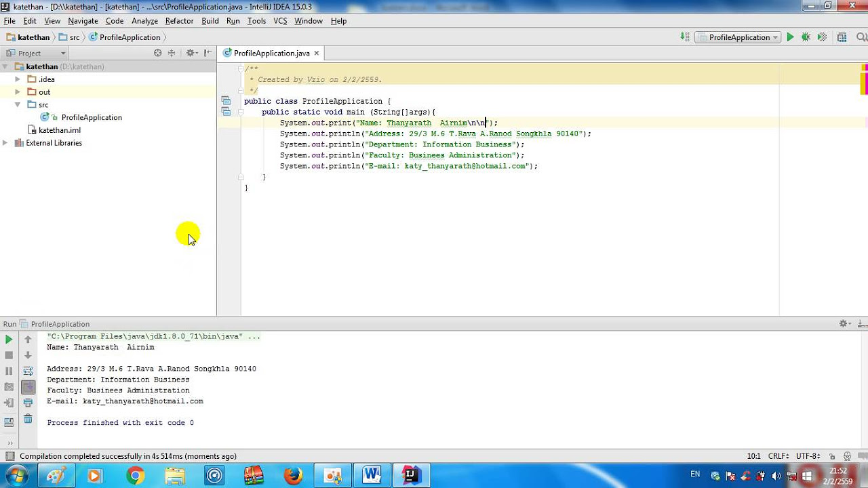Open Project view selector dropdown
The height and width of the screenshot is (488, 868).
pos(36,53)
